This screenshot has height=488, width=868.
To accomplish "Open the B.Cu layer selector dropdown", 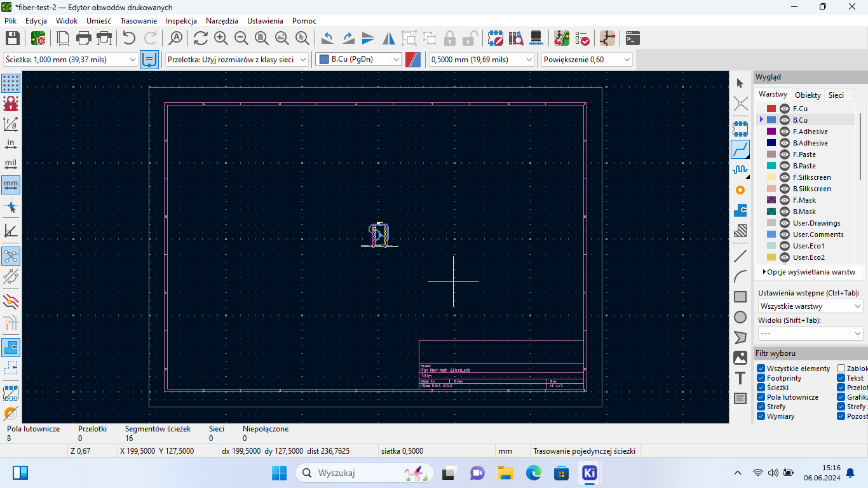I will (x=359, y=59).
